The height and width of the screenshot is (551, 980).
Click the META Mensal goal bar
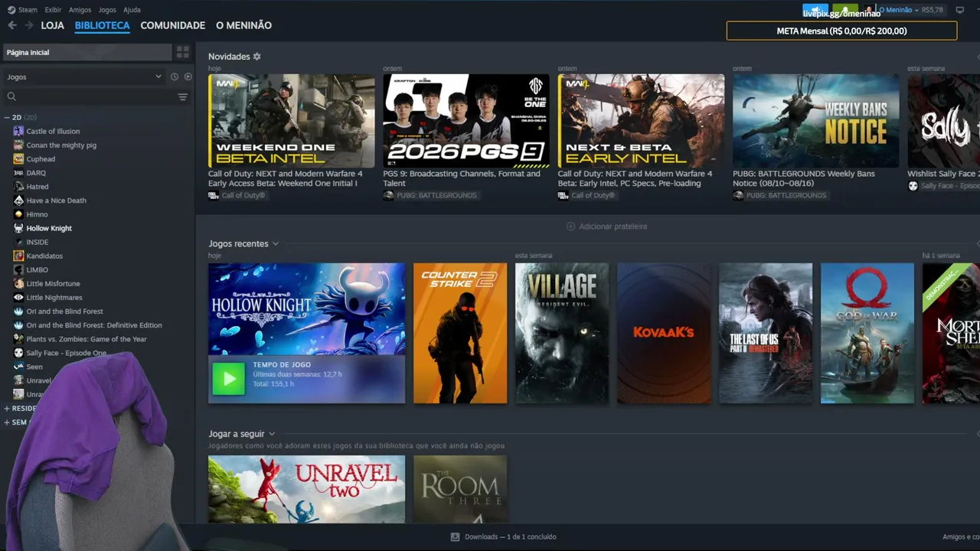pos(841,31)
